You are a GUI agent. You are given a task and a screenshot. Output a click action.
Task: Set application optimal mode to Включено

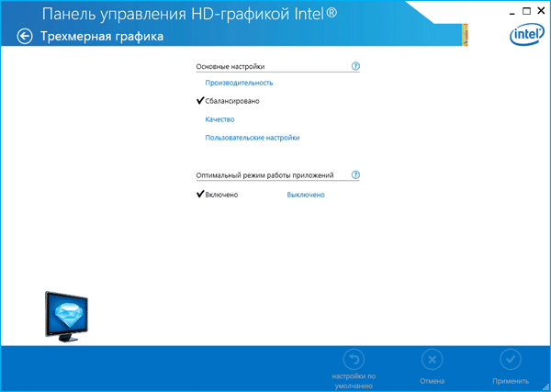point(221,195)
